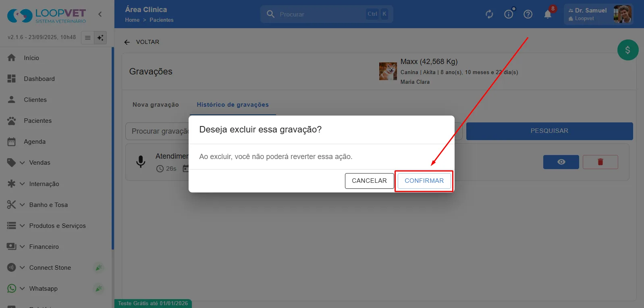Click the sparkle AI icon near version
644x308 pixels.
(x=100, y=37)
